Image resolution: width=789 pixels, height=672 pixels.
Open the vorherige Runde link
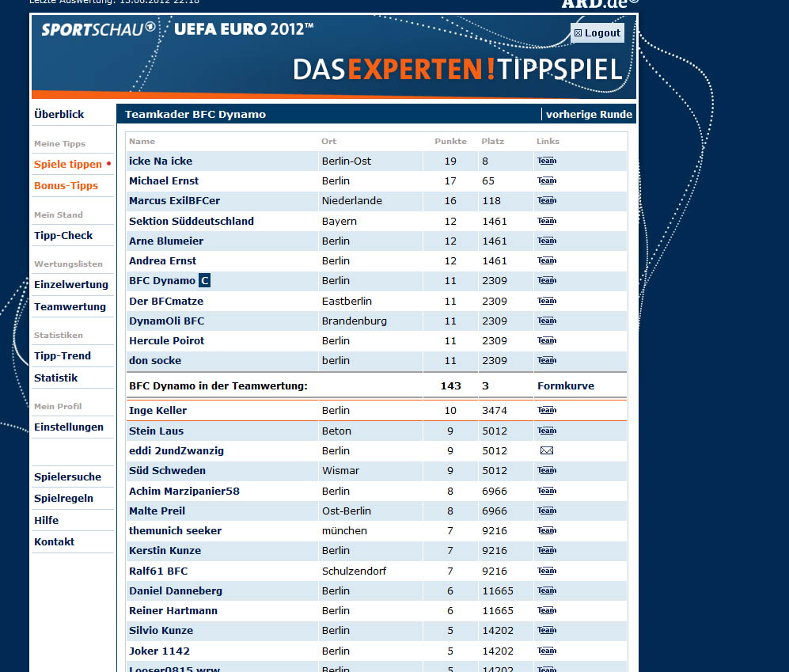589,114
